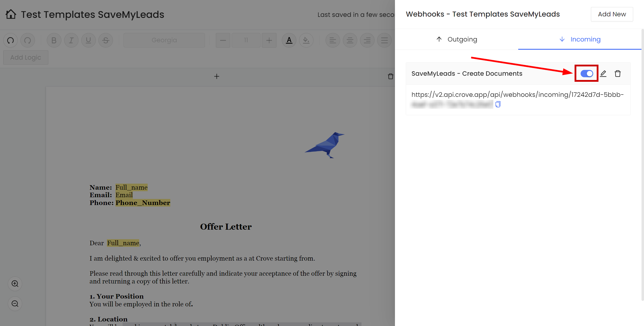Align text right
Screen dimensions: 644x326
coord(367,40)
